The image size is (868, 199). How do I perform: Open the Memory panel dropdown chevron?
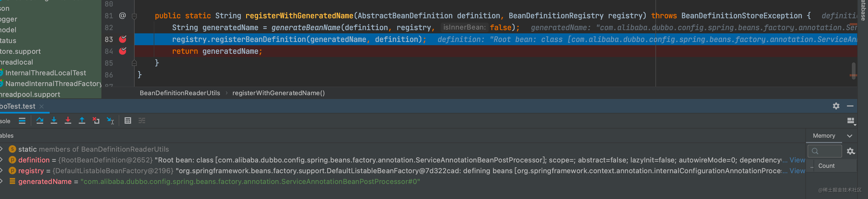tap(849, 136)
